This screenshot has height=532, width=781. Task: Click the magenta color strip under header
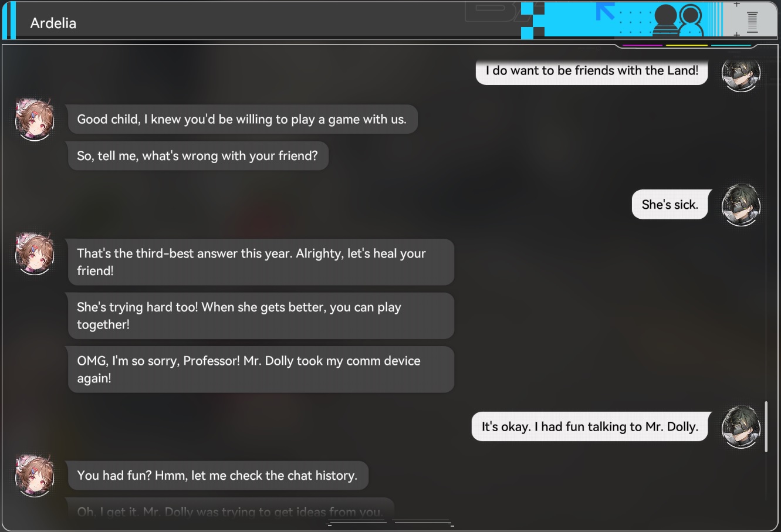pyautogui.click(x=643, y=45)
